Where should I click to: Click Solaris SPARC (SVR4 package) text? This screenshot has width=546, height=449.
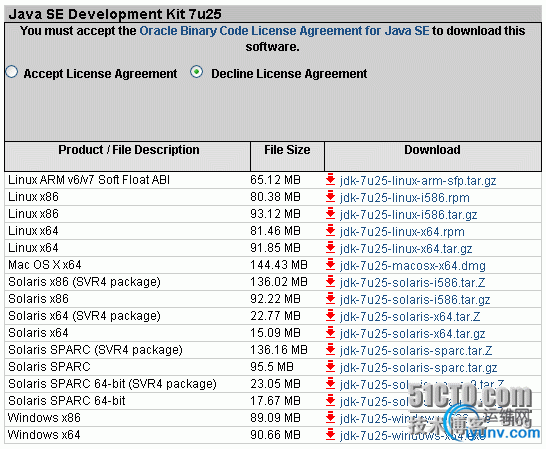95,350
